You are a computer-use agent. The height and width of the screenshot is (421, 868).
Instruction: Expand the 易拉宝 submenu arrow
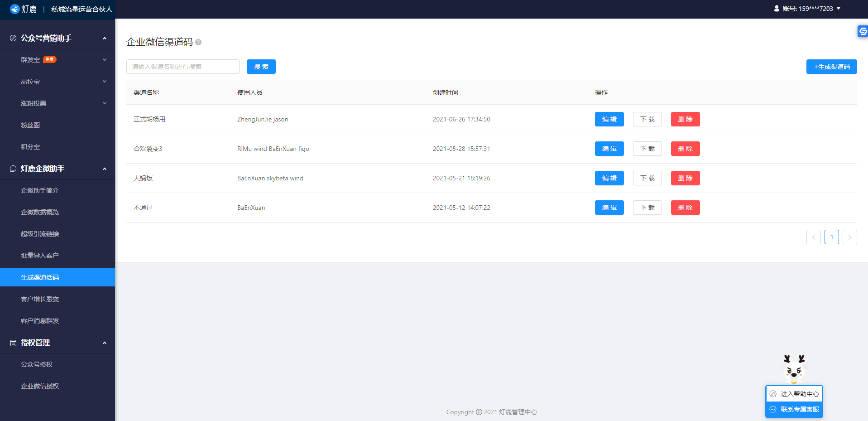(x=105, y=82)
